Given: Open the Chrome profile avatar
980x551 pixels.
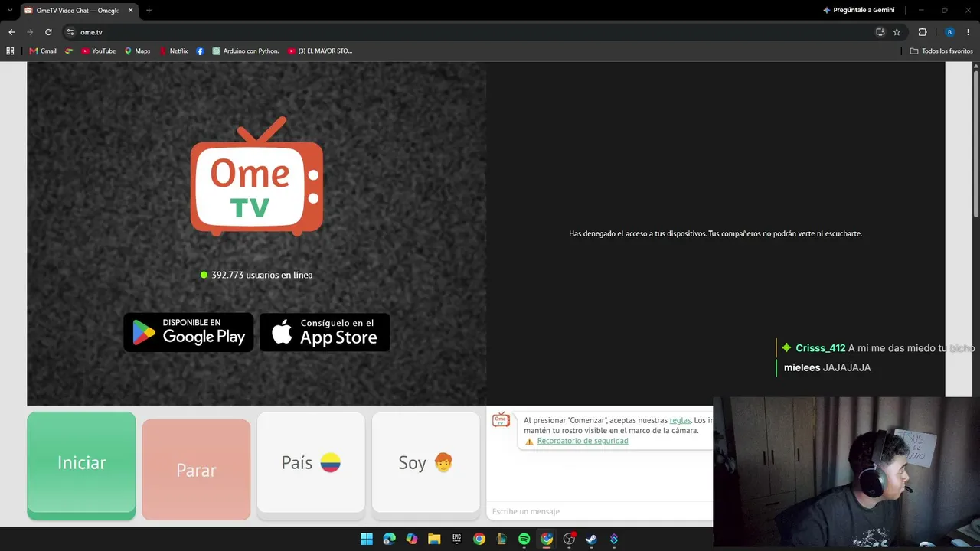Looking at the screenshot, I should coord(949,32).
